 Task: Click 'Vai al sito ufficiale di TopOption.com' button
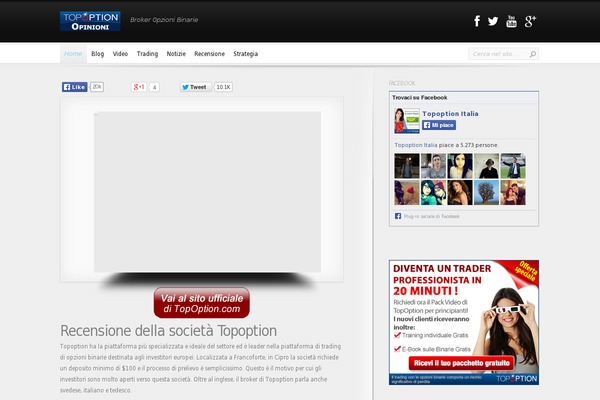click(202, 303)
